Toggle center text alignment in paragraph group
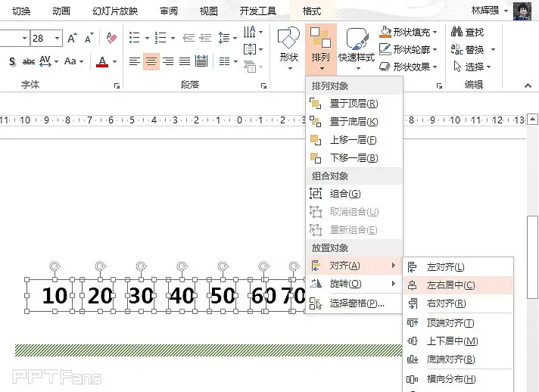The width and height of the screenshot is (539, 392). (x=151, y=61)
